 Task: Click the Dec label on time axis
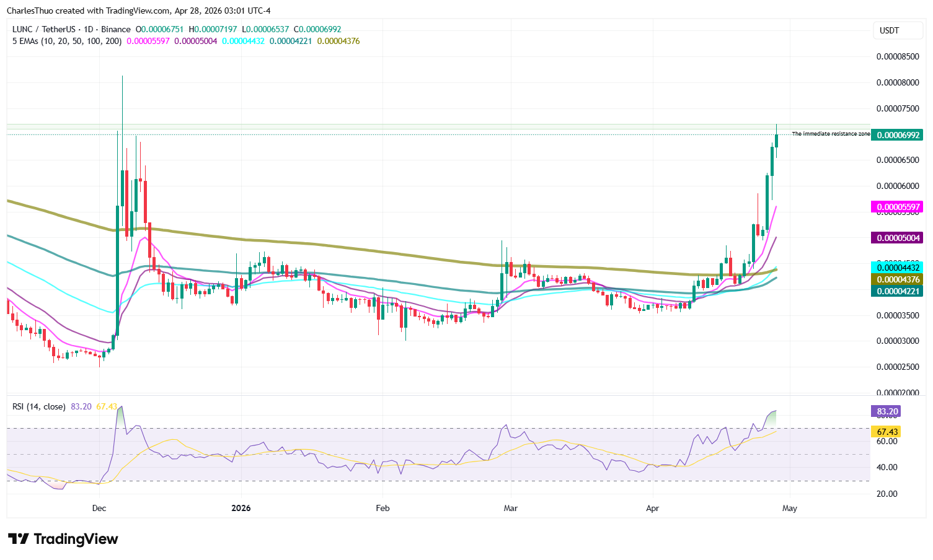tap(99, 509)
